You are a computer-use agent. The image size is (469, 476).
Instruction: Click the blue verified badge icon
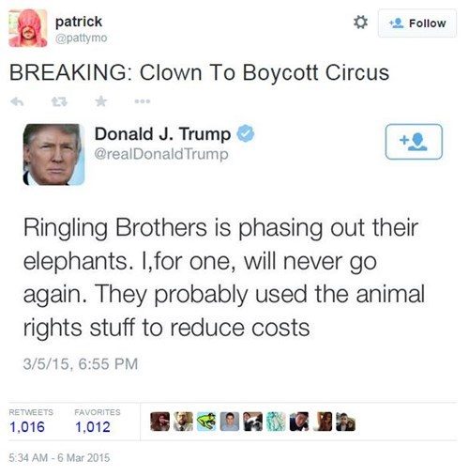tap(246, 133)
